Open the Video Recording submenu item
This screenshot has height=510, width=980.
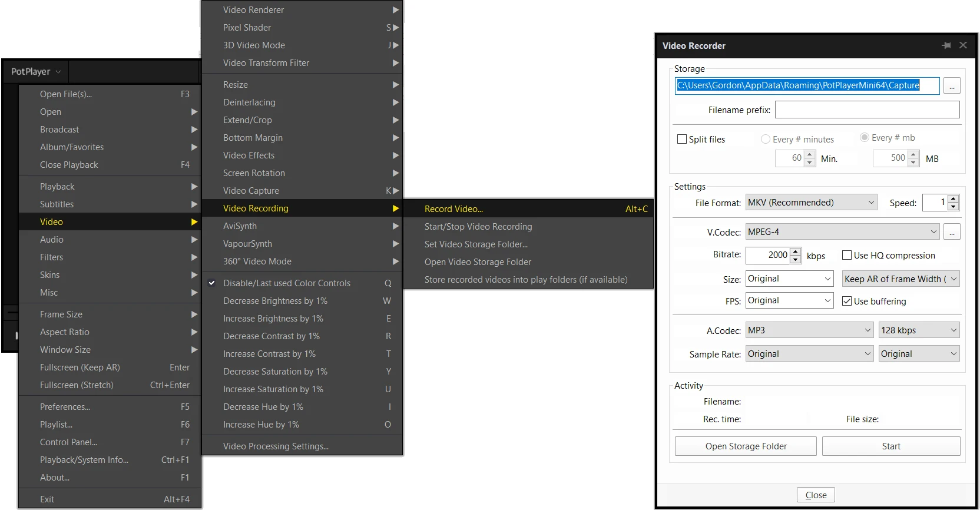(302, 208)
